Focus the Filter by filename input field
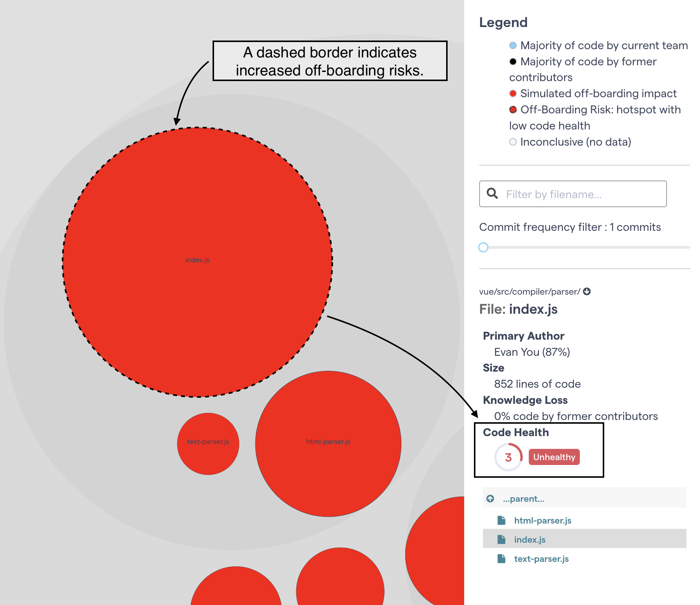The width and height of the screenshot is (700, 605). pyautogui.click(x=582, y=194)
